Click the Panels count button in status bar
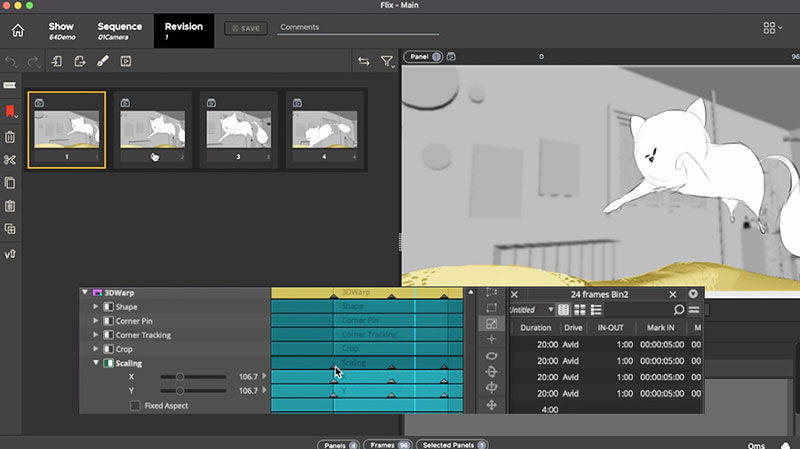The width and height of the screenshot is (800, 449). click(x=339, y=445)
